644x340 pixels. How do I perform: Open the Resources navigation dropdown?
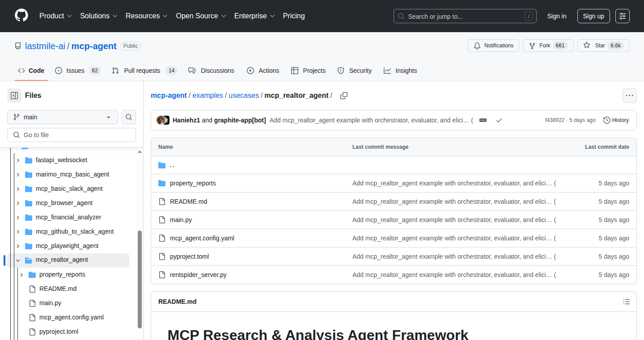click(x=147, y=16)
